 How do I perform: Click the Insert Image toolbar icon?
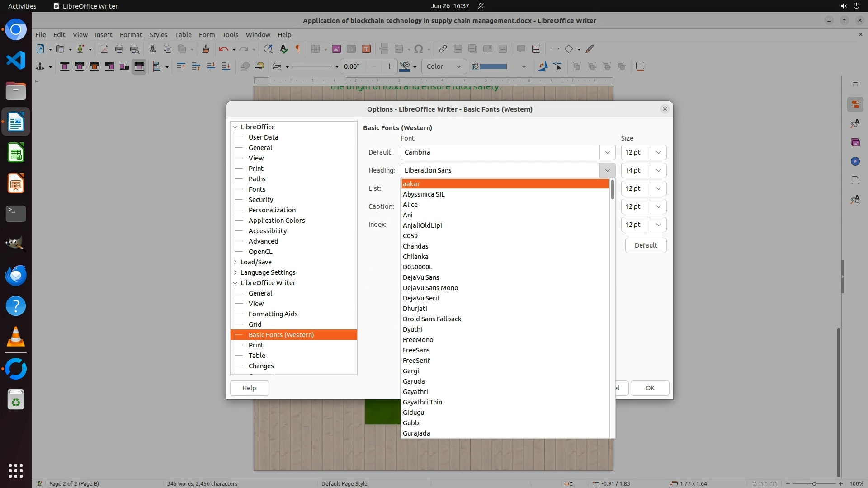click(336, 49)
